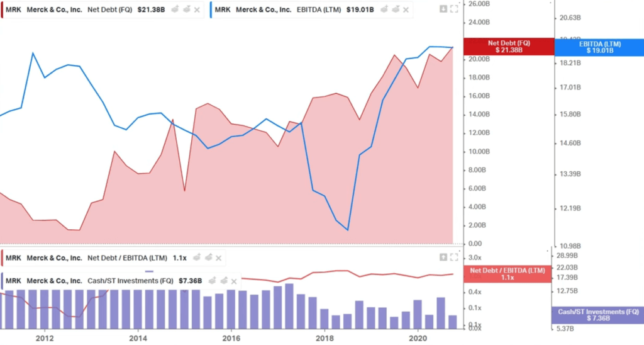The width and height of the screenshot is (644, 345).
Task: Click the 15.80B tick on the EBITDA axis
Action: [x=570, y=114]
